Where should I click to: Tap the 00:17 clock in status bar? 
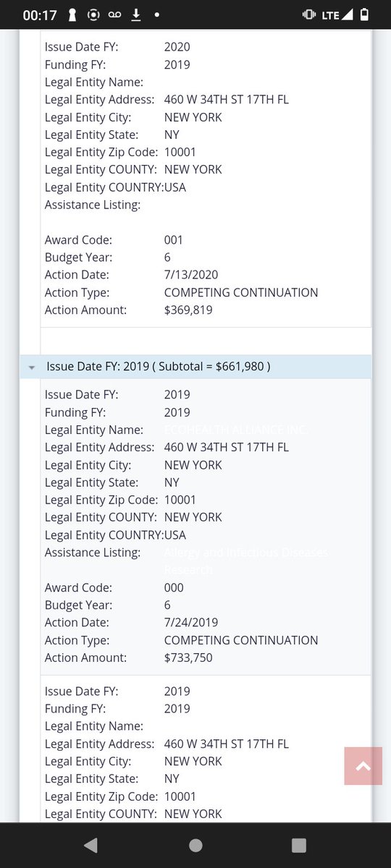40,14
